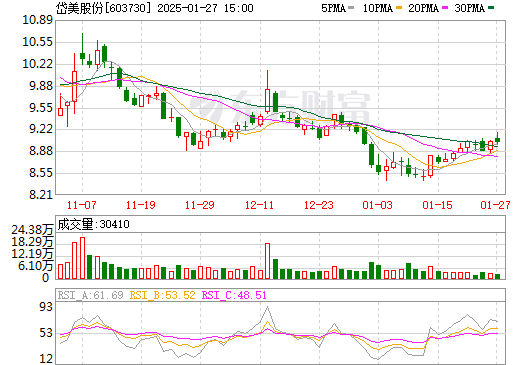Click the 10.55 price axis label
The image size is (520, 365).
[x=37, y=42]
